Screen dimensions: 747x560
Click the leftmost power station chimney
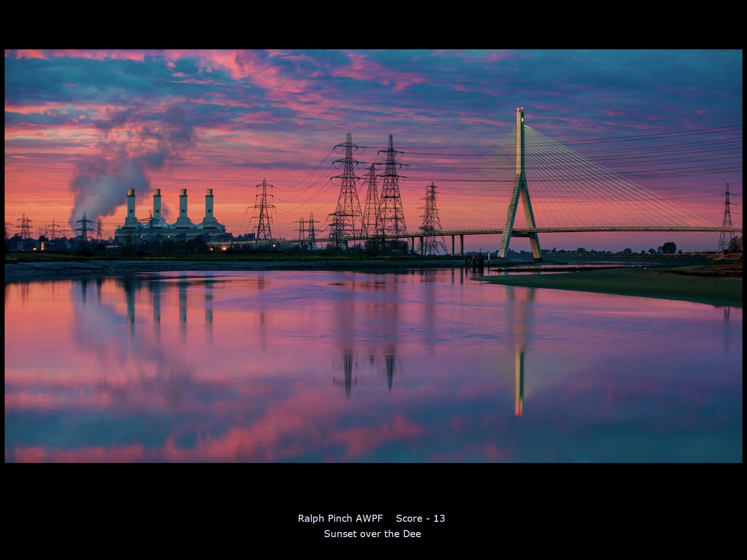pyautogui.click(x=131, y=203)
